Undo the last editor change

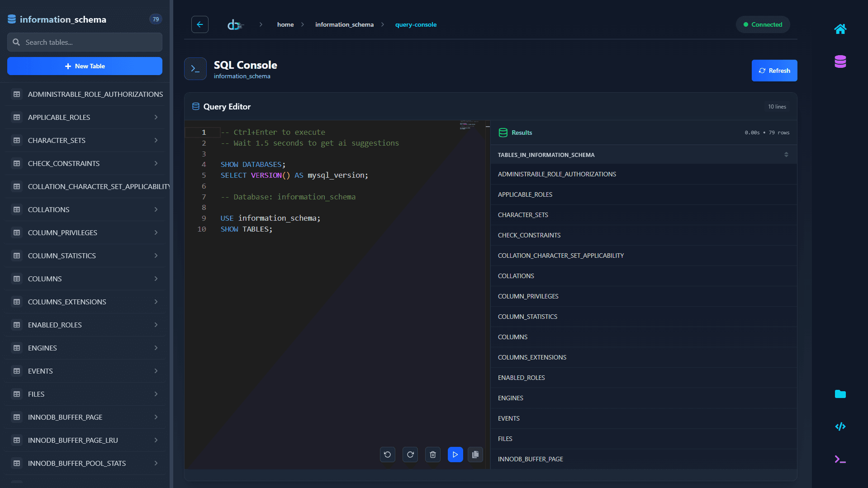coord(388,455)
